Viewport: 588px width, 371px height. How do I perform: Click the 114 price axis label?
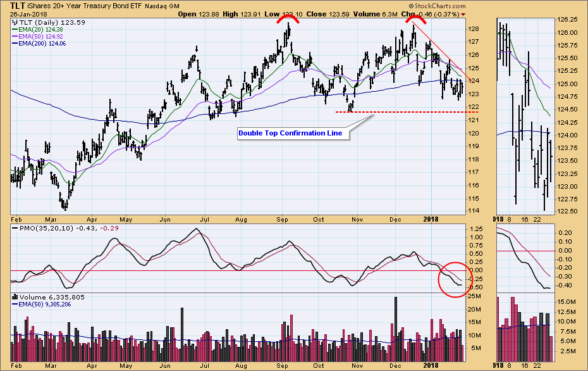point(474,211)
